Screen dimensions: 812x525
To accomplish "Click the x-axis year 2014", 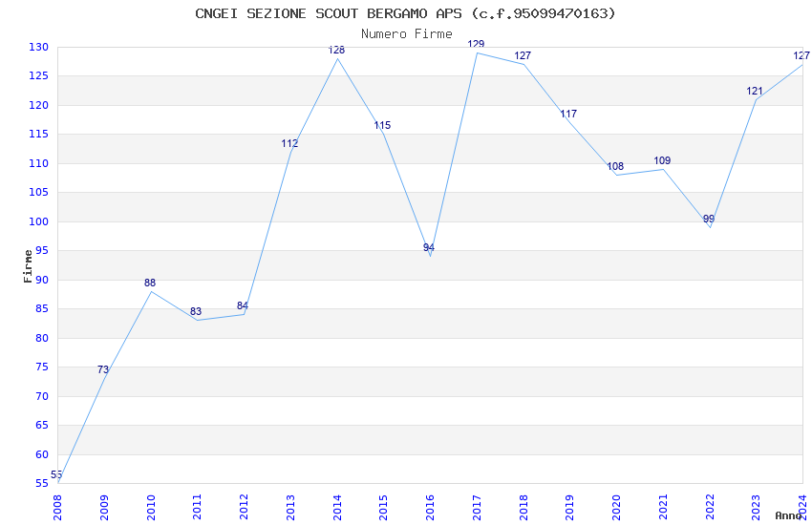I will 337,508.
